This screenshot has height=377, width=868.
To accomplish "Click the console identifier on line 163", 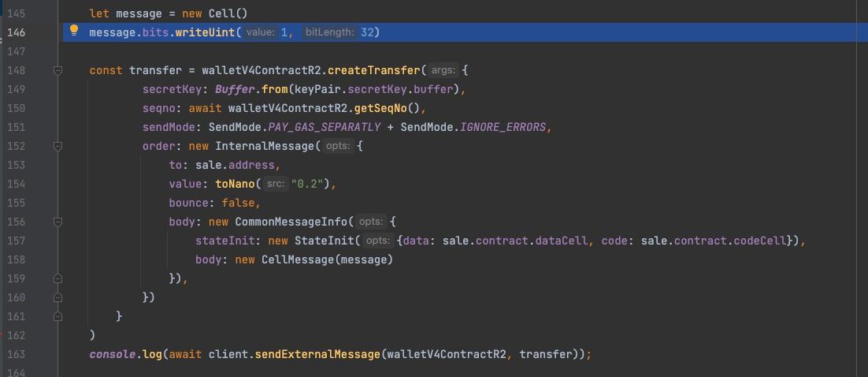I will coord(113,353).
